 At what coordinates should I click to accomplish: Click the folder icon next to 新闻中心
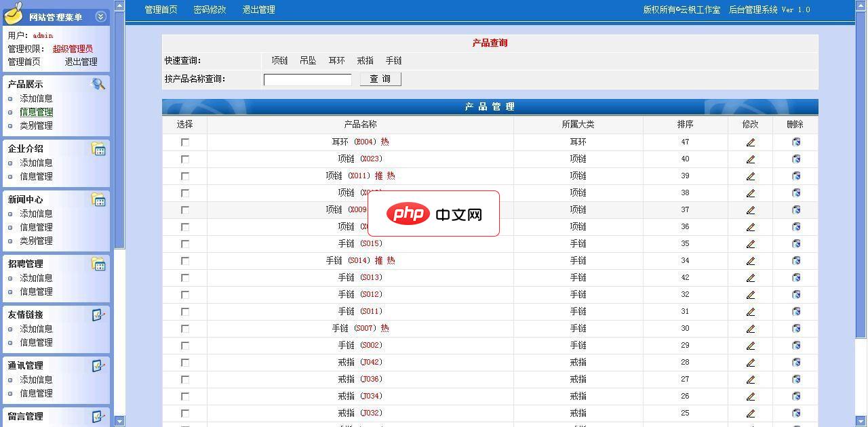98,198
